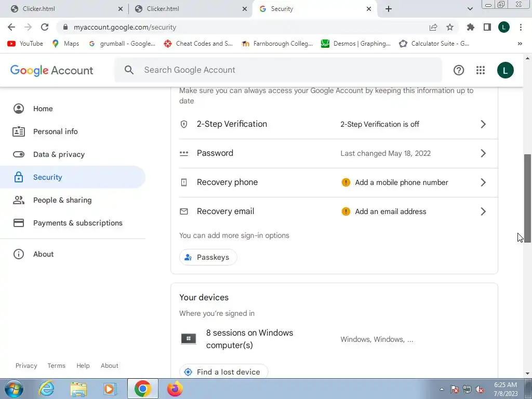The width and height of the screenshot is (532, 399).
Task: Go back using browser back arrow
Action: (11, 27)
